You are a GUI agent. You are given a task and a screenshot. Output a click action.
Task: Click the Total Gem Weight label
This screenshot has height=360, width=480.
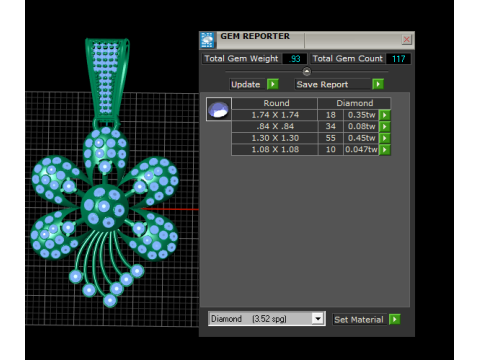[x=241, y=59]
